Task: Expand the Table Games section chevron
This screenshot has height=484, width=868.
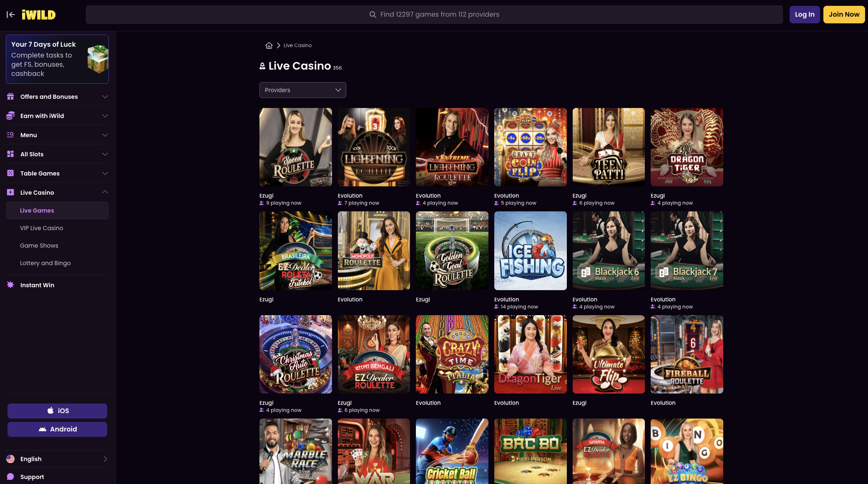Action: 105,173
